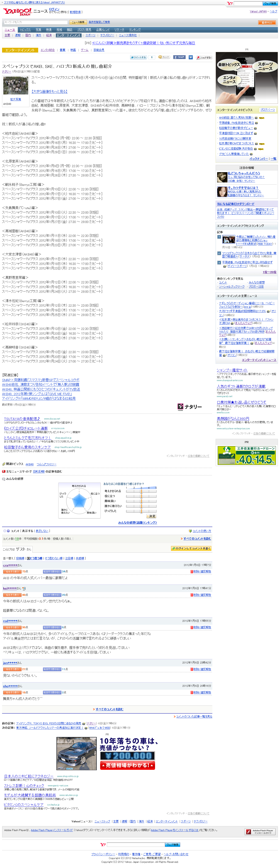Click the bottom web search field

[x=136, y=844]
